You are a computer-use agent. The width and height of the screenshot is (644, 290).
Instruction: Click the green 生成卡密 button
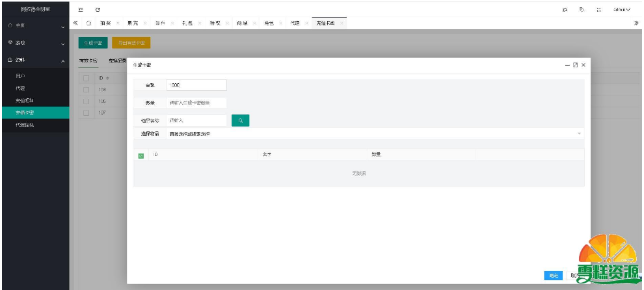(x=93, y=43)
